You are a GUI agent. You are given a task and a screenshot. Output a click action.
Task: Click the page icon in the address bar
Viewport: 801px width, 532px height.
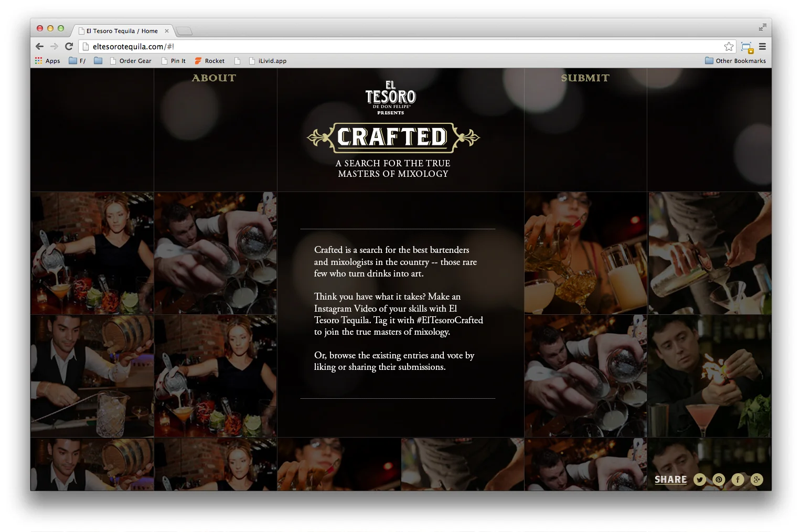[x=86, y=46]
